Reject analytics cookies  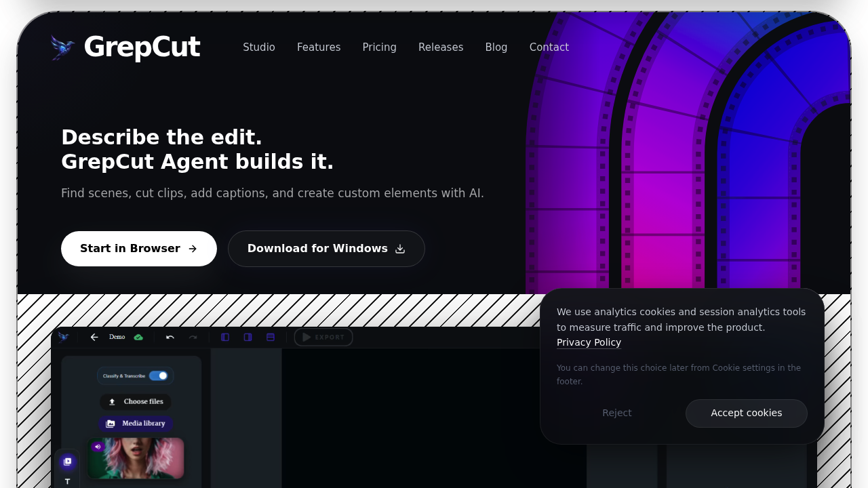[617, 413]
